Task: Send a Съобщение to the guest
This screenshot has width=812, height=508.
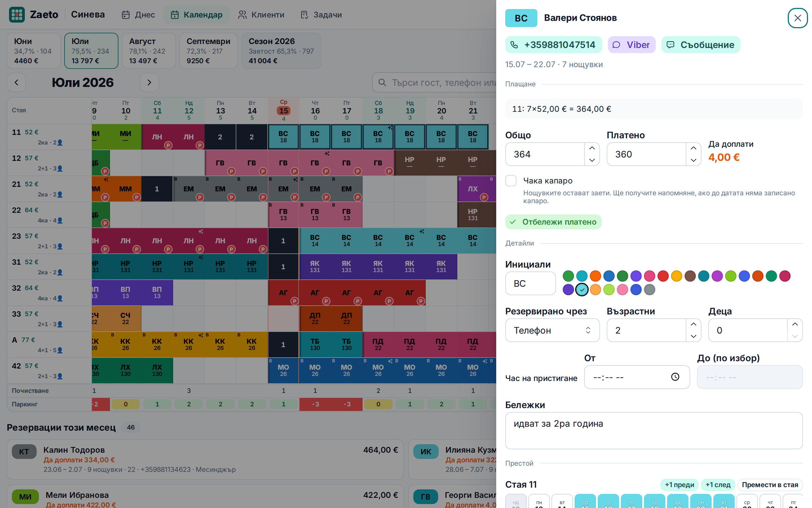Action: (701, 45)
